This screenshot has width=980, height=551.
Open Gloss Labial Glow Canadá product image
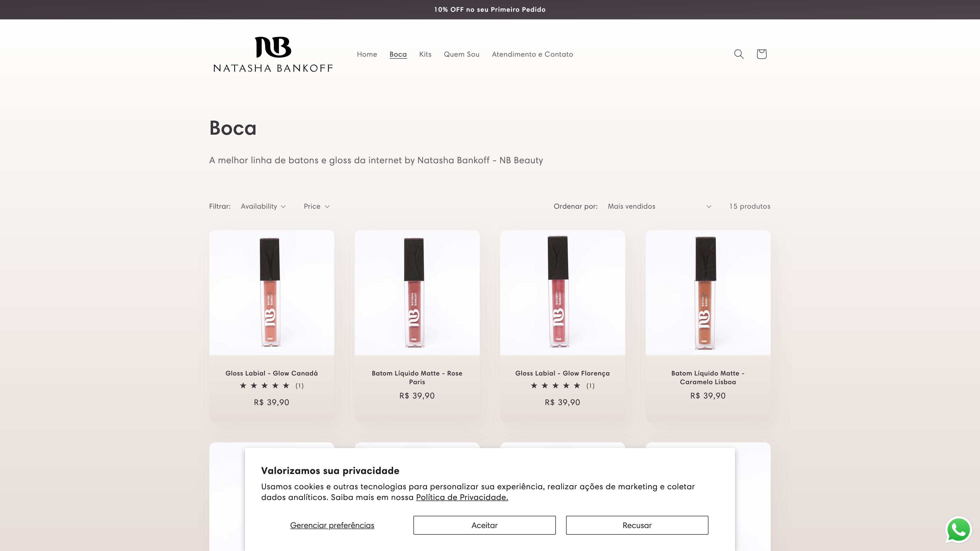[271, 292]
